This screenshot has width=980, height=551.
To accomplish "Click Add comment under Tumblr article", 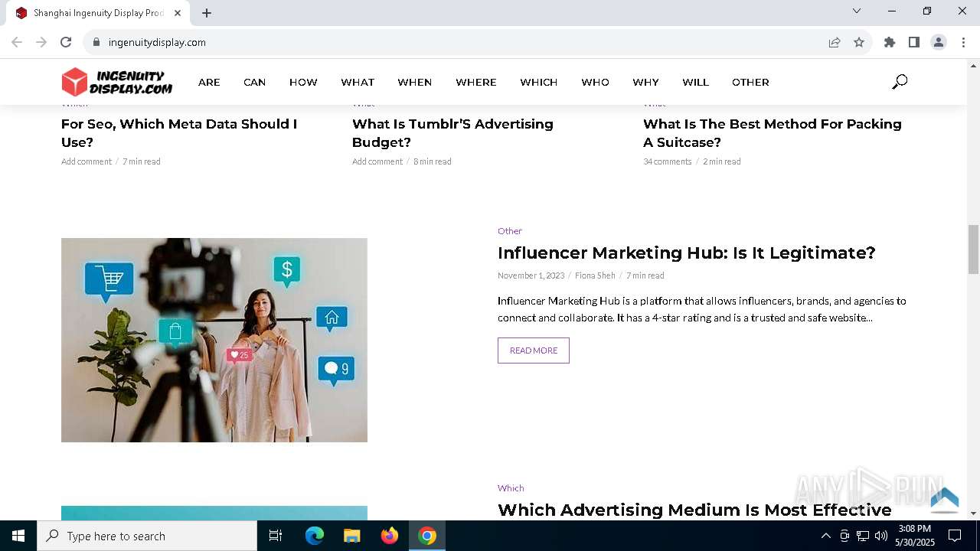I will click(x=377, y=161).
